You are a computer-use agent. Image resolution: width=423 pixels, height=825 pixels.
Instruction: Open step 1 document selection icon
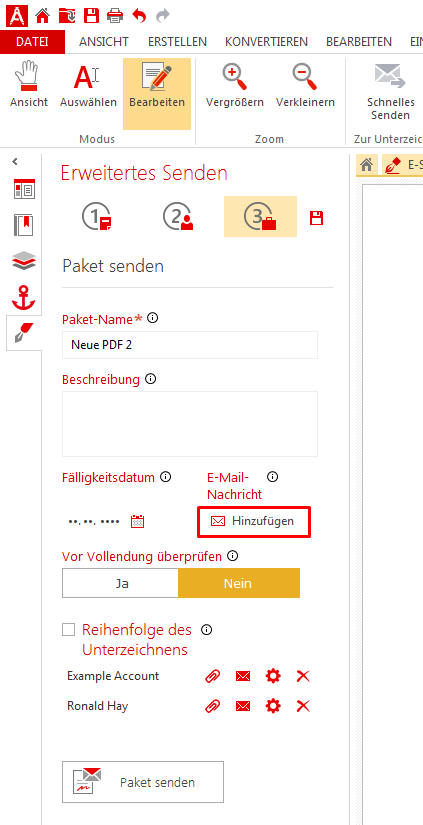(98, 216)
